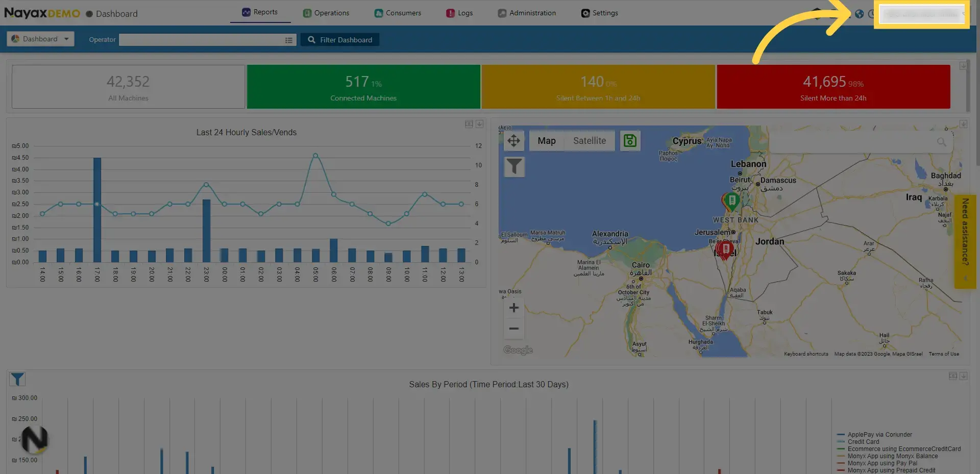Open the Silent Between 1h and 24h card
The height and width of the screenshot is (474, 980).
point(598,87)
